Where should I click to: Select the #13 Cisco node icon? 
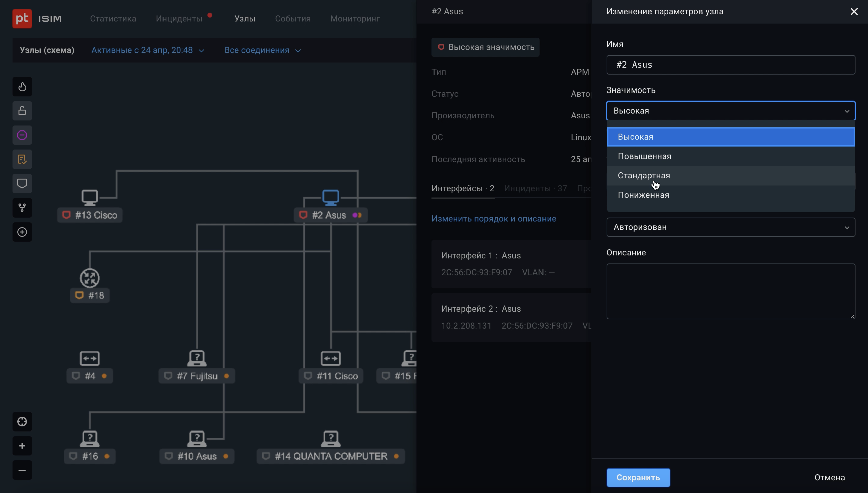[x=90, y=197]
